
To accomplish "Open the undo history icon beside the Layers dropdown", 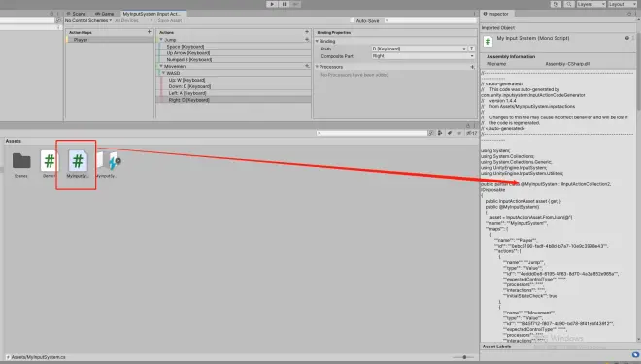I will click(x=556, y=4).
